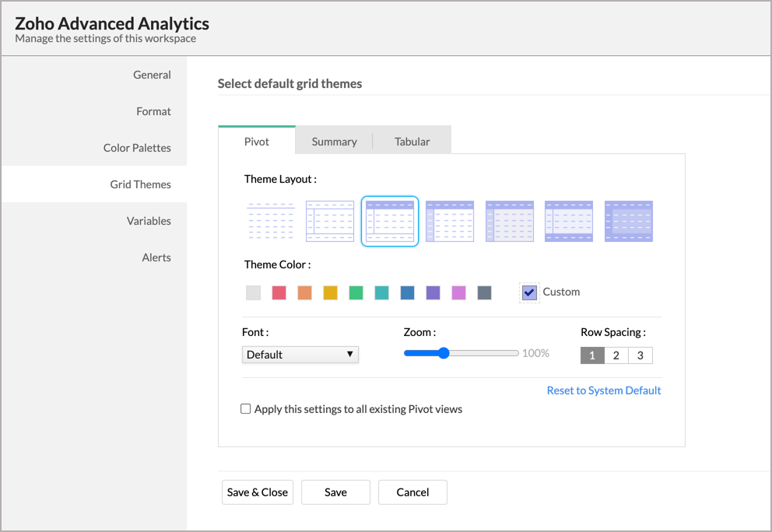
Task: Choose the green theme color swatch
Action: [356, 292]
